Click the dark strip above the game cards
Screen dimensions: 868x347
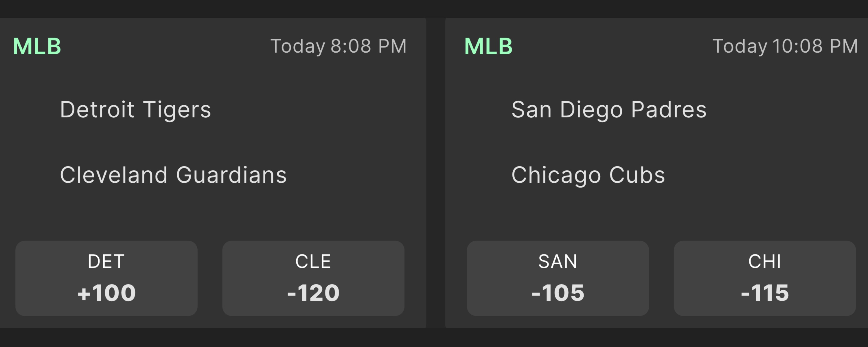click(434, 8)
